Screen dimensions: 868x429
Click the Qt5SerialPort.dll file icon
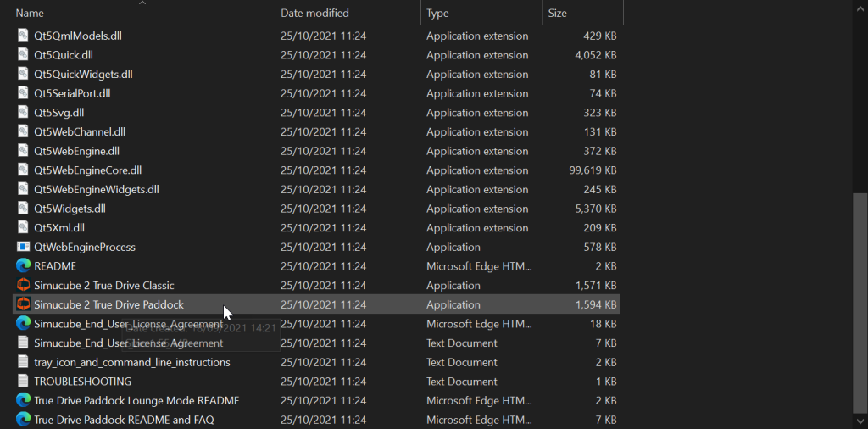23,93
